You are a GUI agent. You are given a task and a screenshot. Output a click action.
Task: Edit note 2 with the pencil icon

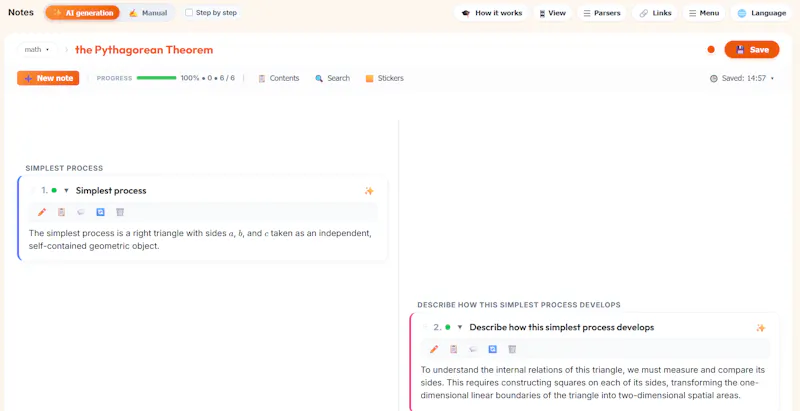434,349
